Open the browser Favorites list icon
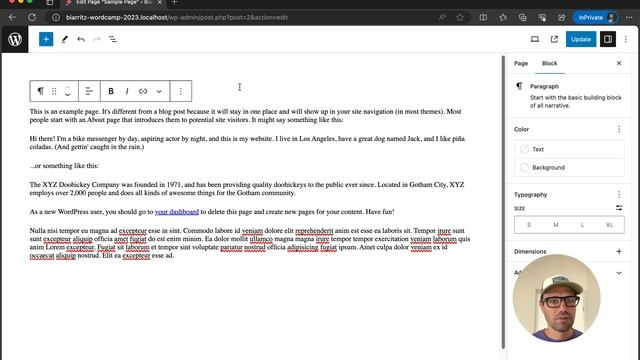640x360 pixels. pyautogui.click(x=503, y=17)
